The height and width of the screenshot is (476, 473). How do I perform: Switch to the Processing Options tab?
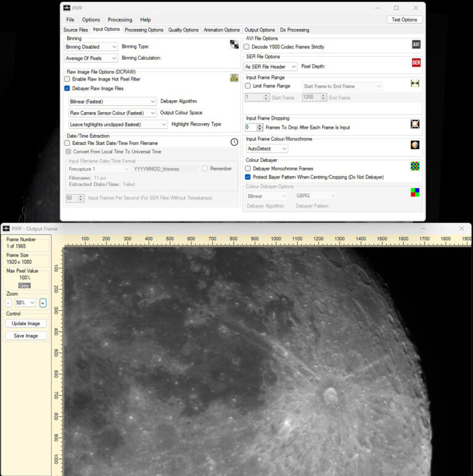(144, 30)
